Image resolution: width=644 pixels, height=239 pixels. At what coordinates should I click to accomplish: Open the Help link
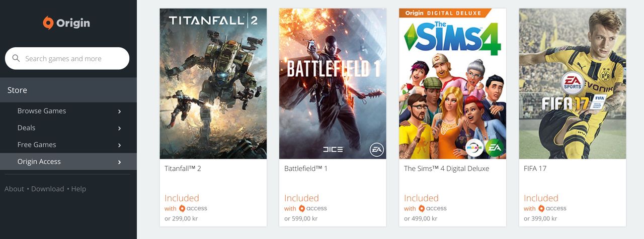point(78,189)
